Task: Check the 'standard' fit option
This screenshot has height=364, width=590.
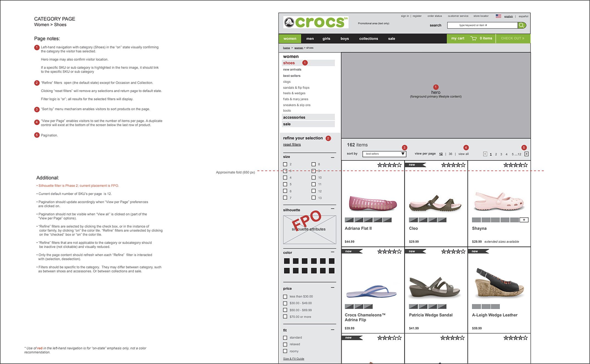Action: tap(285, 337)
